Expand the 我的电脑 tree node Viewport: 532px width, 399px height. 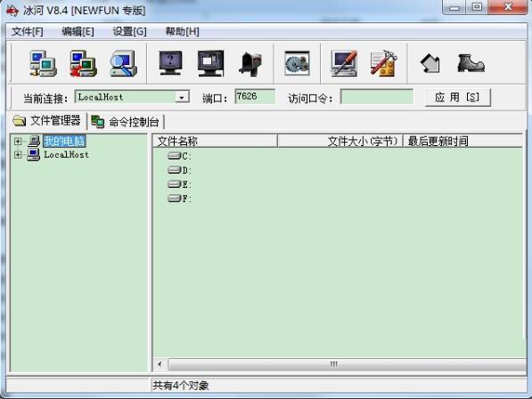(x=18, y=142)
